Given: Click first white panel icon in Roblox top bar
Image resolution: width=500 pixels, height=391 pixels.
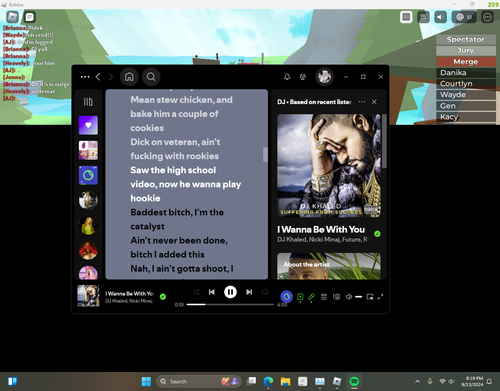Looking at the screenshot, I should click(406, 17).
